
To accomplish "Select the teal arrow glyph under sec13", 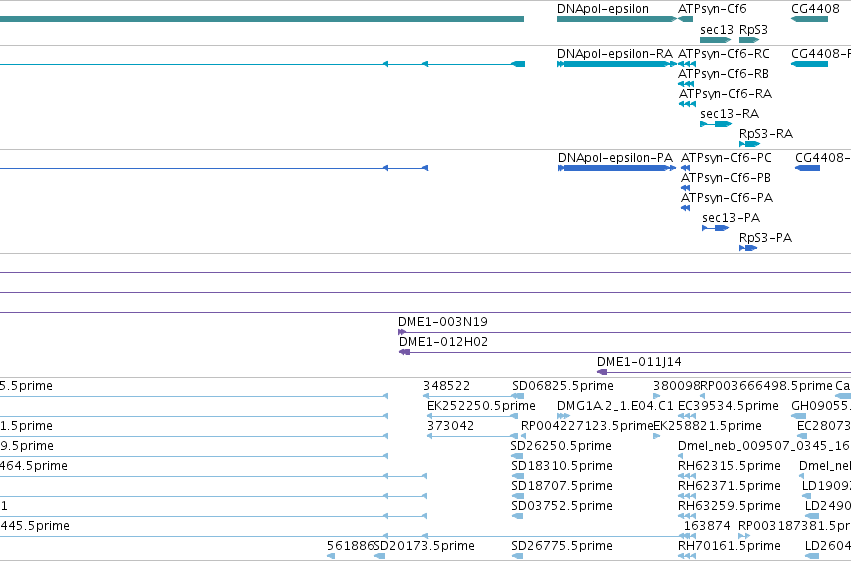I will pos(716,40).
